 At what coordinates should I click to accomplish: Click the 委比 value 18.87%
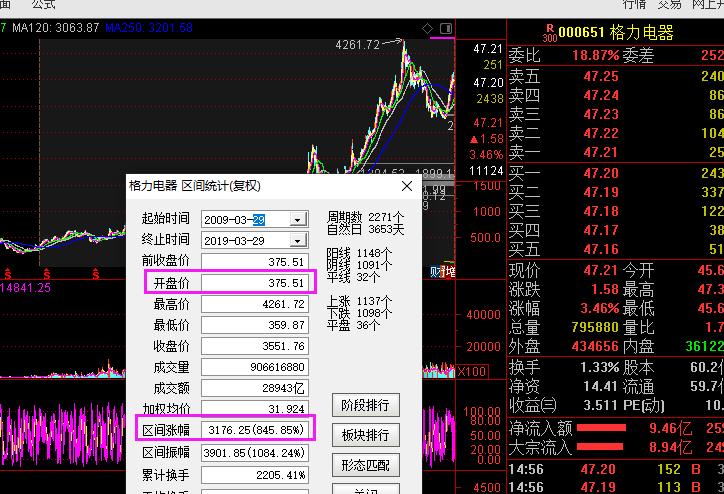click(x=595, y=56)
